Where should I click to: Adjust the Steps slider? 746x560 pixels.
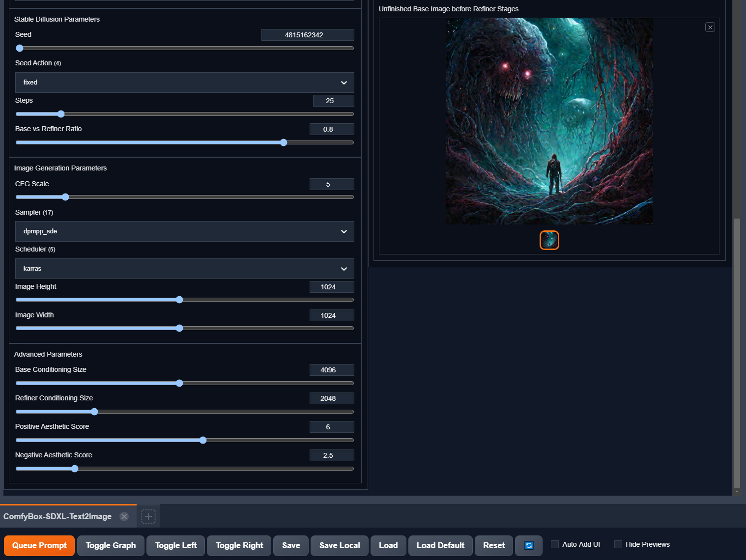coord(185,114)
